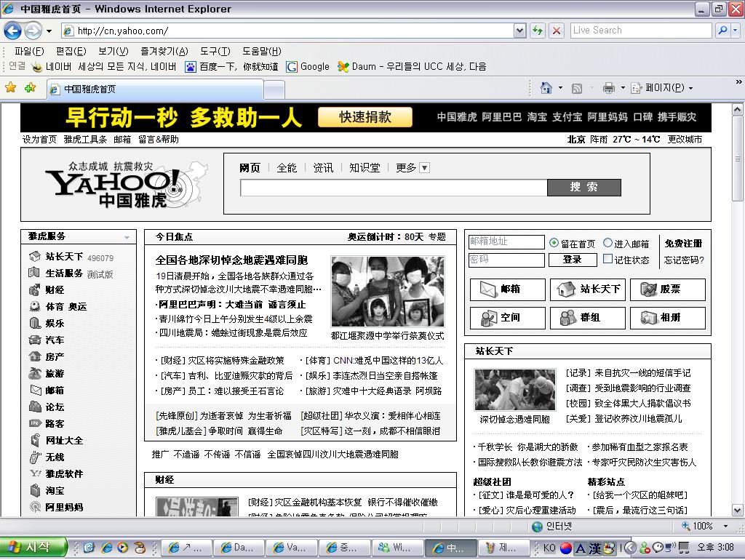
Task: Open the 站长天下 house icon button
Action: pos(588,289)
